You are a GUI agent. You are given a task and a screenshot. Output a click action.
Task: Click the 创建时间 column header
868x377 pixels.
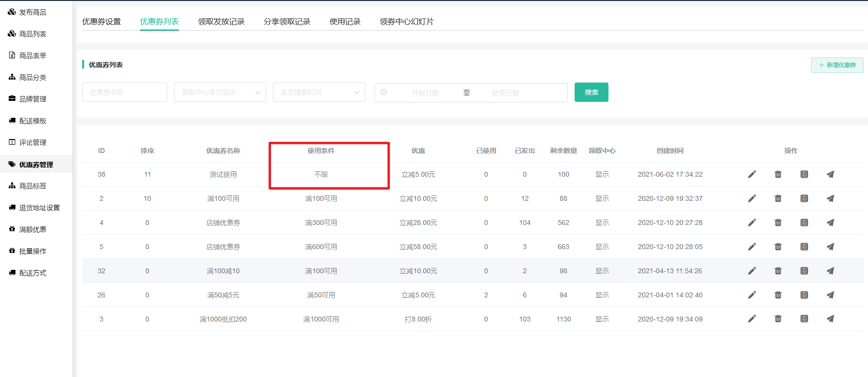coord(670,151)
